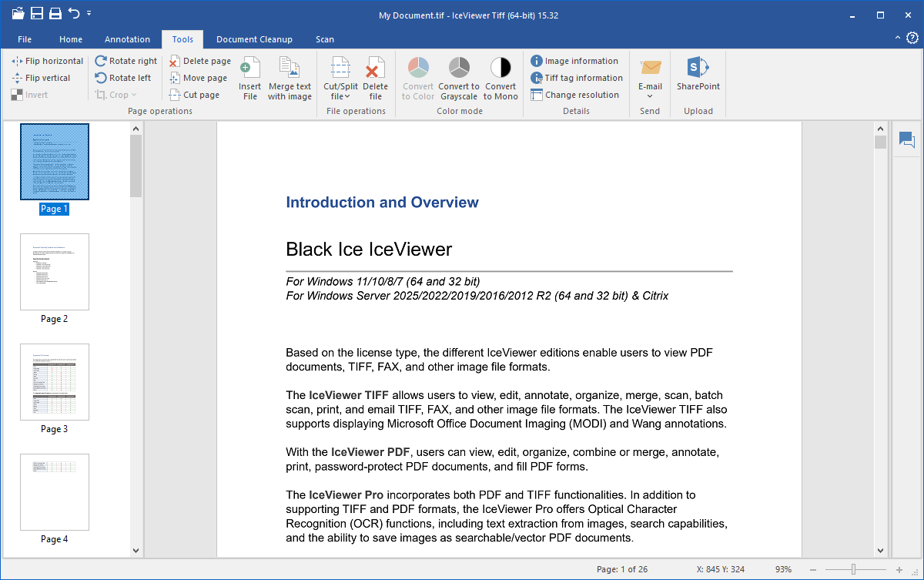Switch to the Scan tab
Image resolution: width=924 pixels, height=580 pixels.
coord(325,39)
